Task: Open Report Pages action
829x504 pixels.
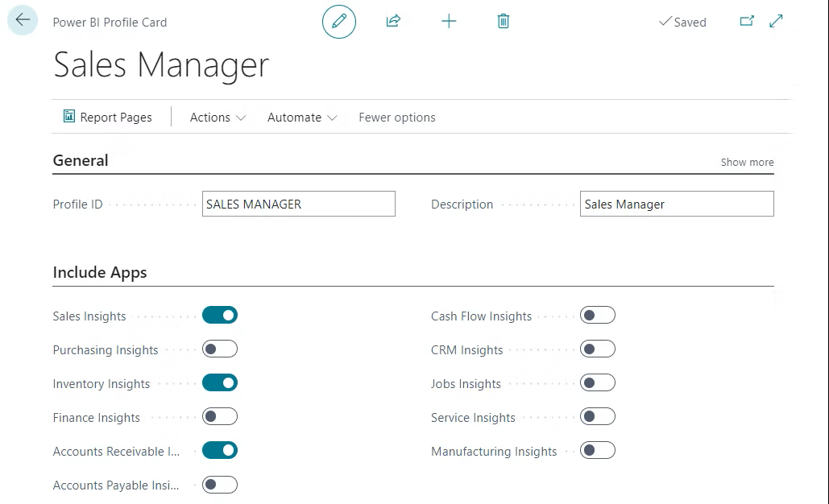Action: pos(107,117)
